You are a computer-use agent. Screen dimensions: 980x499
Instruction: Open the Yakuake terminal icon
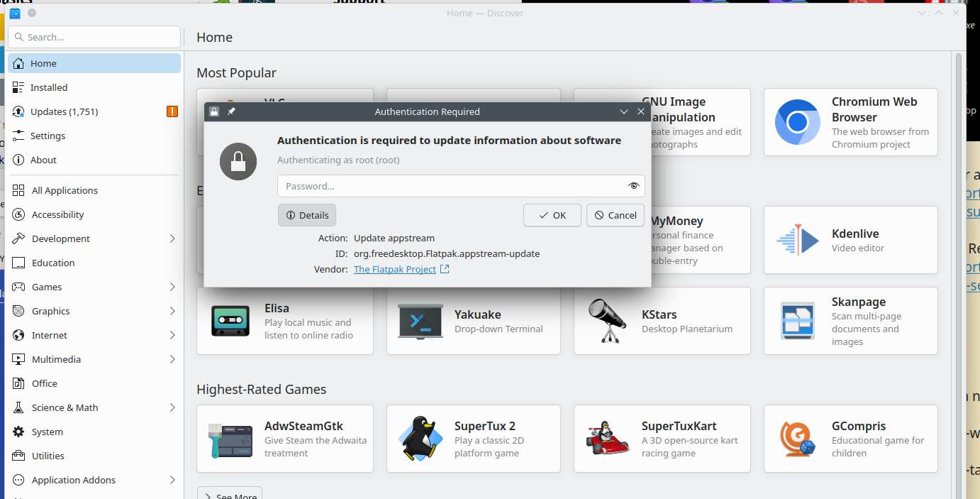tap(421, 321)
